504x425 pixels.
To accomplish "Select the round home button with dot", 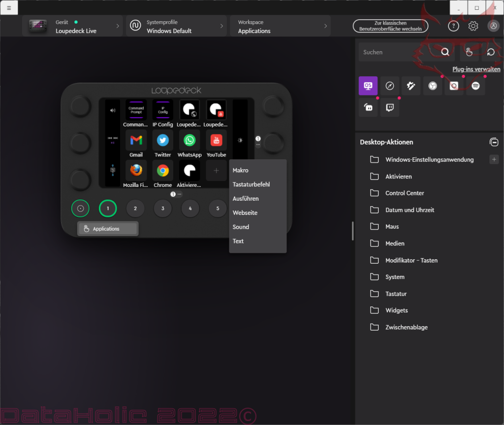I will (80, 209).
